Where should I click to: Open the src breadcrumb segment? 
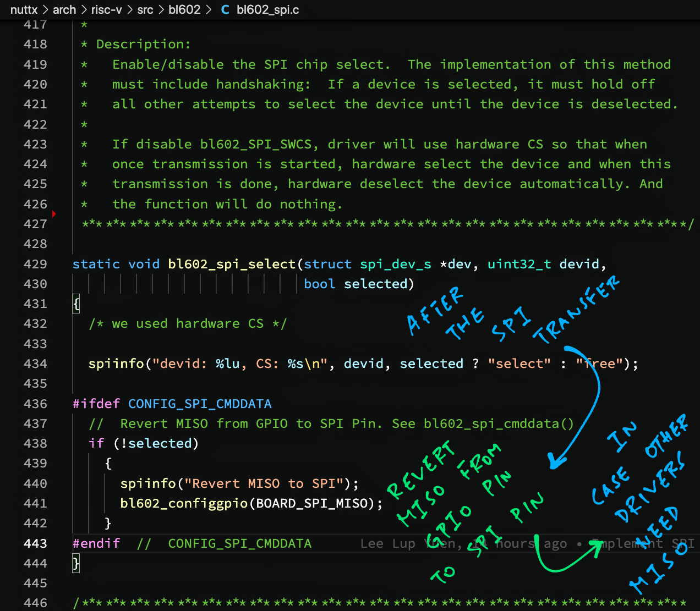tap(145, 10)
